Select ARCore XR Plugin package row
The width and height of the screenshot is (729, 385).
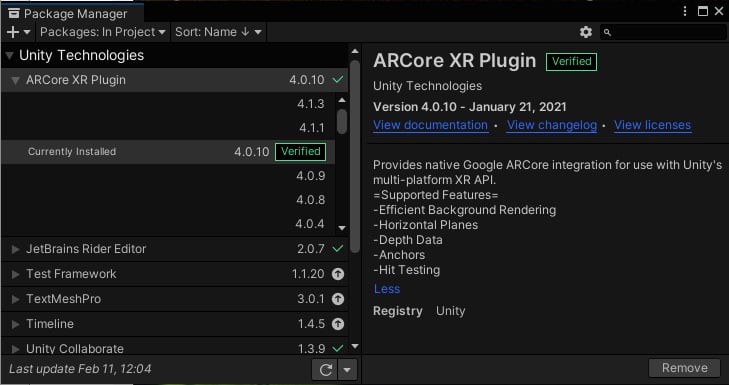[174, 80]
